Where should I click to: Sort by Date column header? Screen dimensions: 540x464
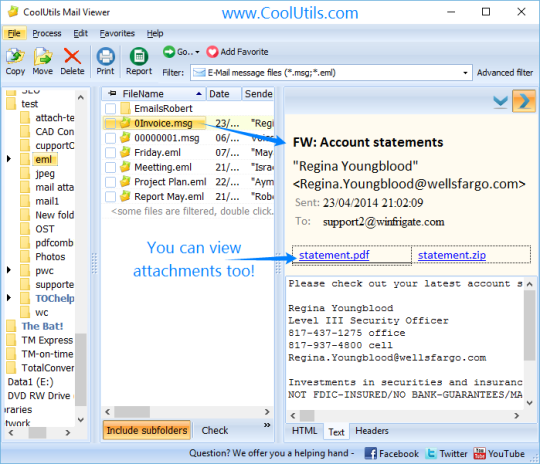pyautogui.click(x=224, y=94)
